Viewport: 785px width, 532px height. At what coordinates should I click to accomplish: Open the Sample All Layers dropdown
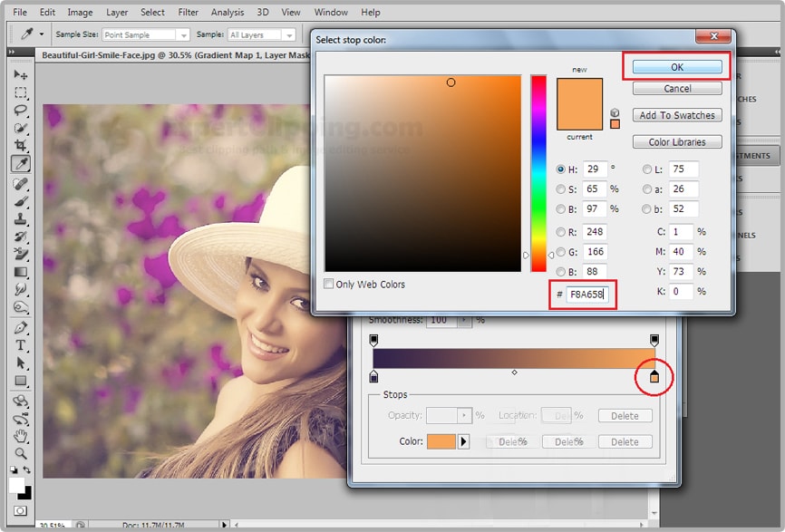coord(261,35)
